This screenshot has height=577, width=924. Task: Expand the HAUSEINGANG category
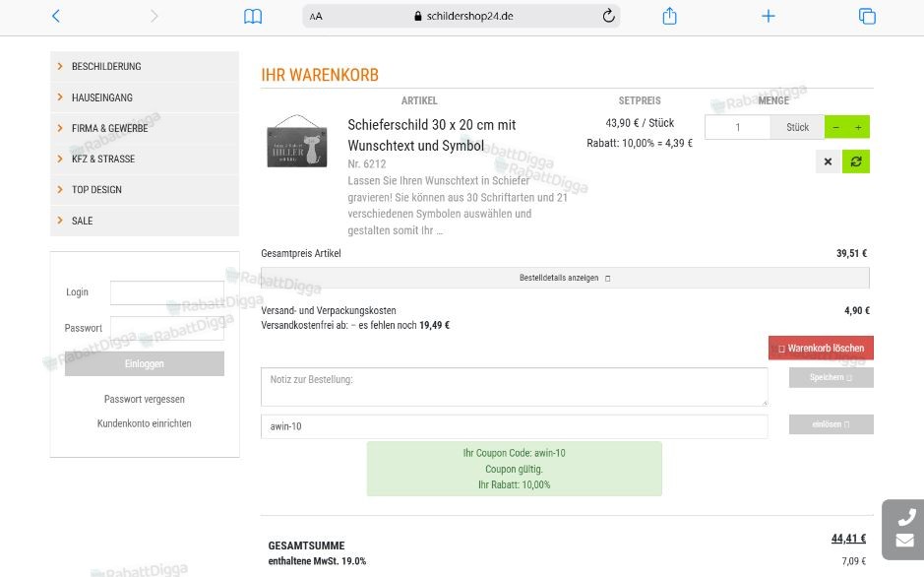(145, 97)
